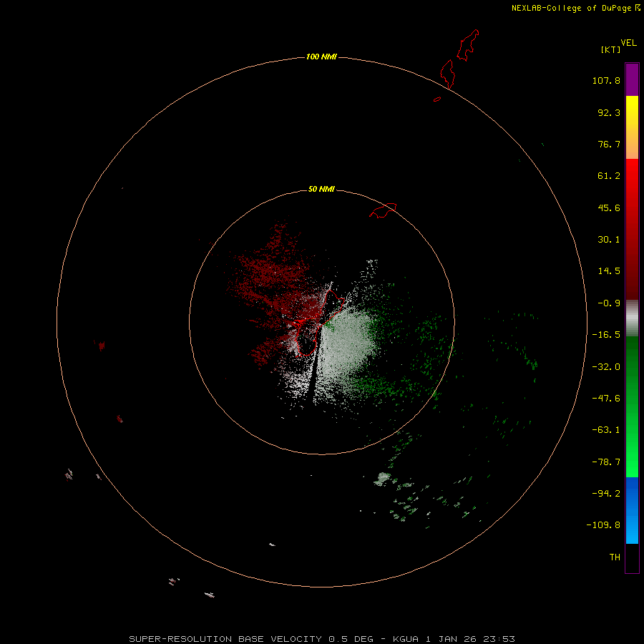This screenshot has width=644, height=644.
Task: Click the 107.8 velocity scale value
Action: pos(606,80)
